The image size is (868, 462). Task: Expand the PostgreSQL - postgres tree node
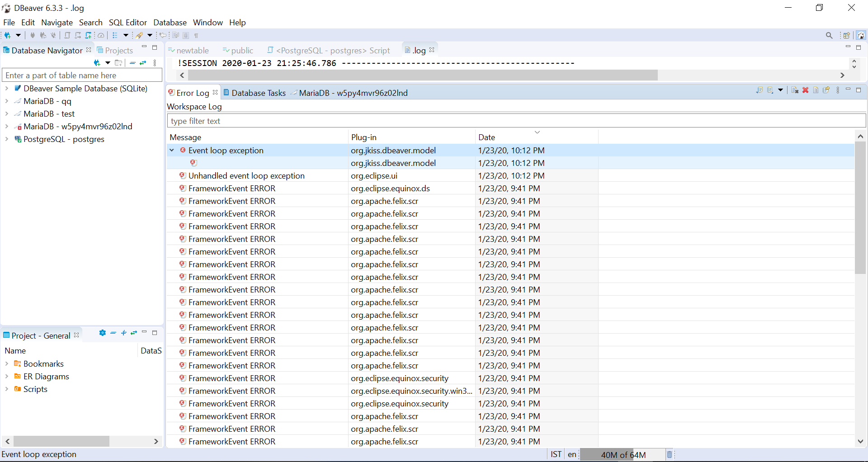7,139
